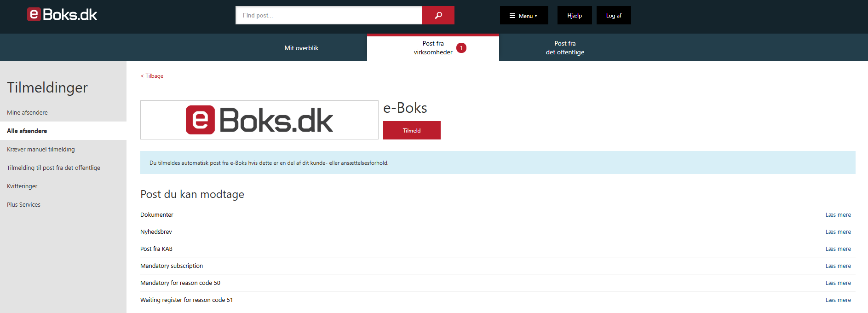Open the Menu dropdown

[524, 15]
